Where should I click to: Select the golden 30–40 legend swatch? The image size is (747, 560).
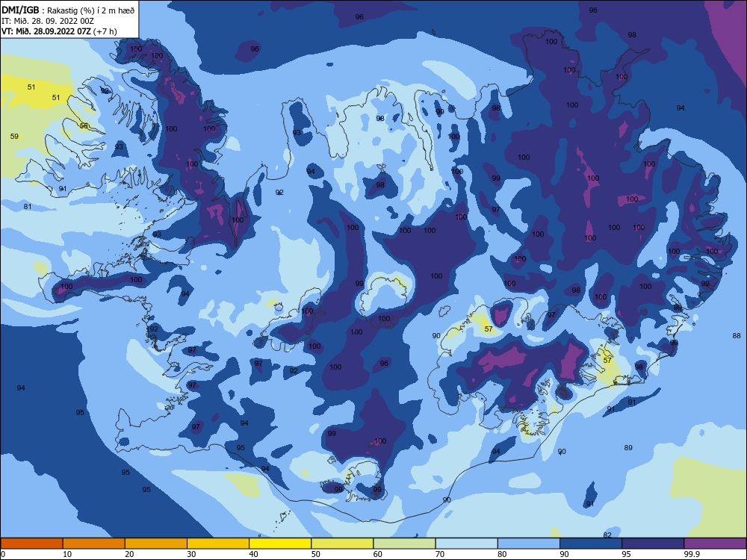[218, 544]
